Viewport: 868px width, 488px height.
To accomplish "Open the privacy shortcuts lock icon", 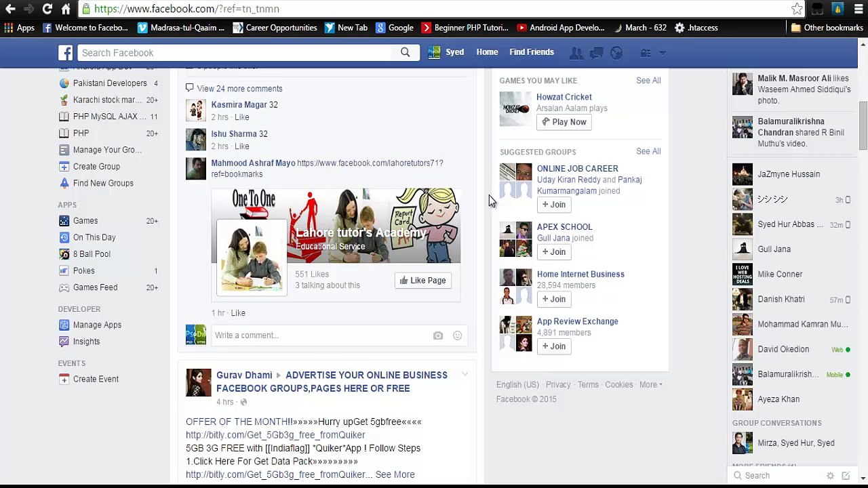I will [646, 53].
